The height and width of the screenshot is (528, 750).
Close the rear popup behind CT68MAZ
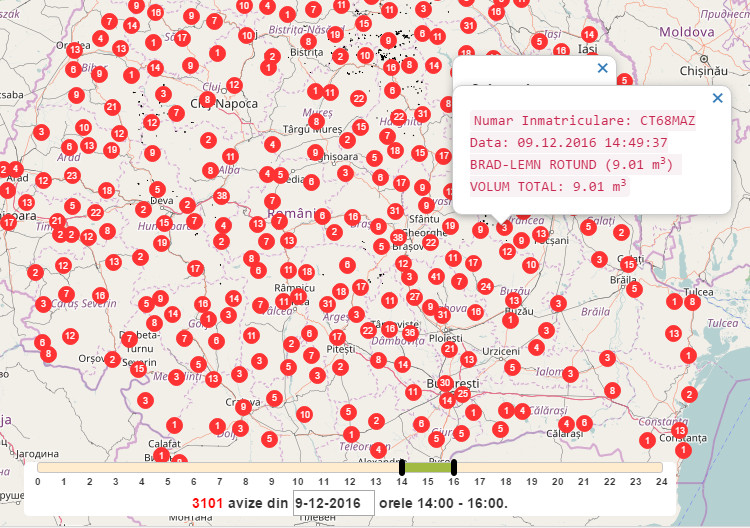(x=602, y=68)
